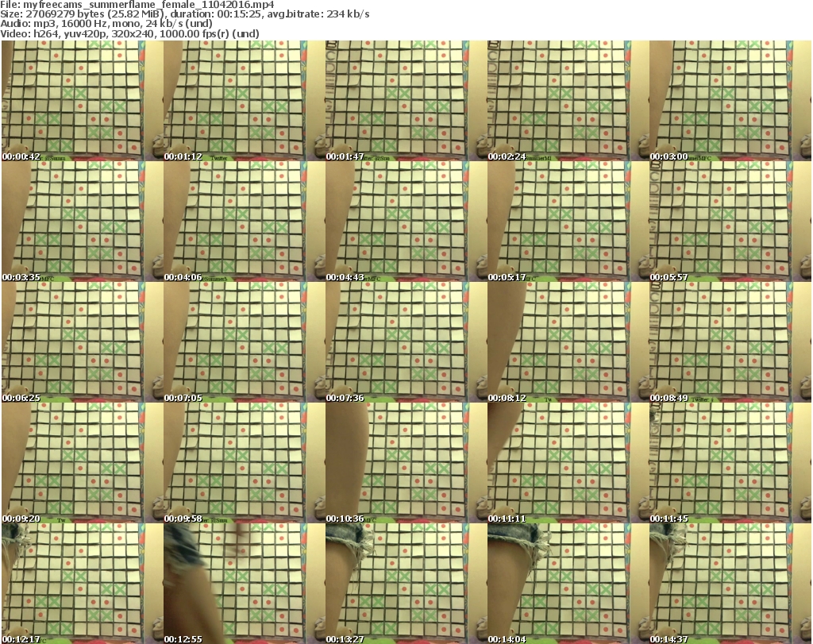Click the Audio mp3 info line
This screenshot has width=813, height=644.
(x=106, y=24)
